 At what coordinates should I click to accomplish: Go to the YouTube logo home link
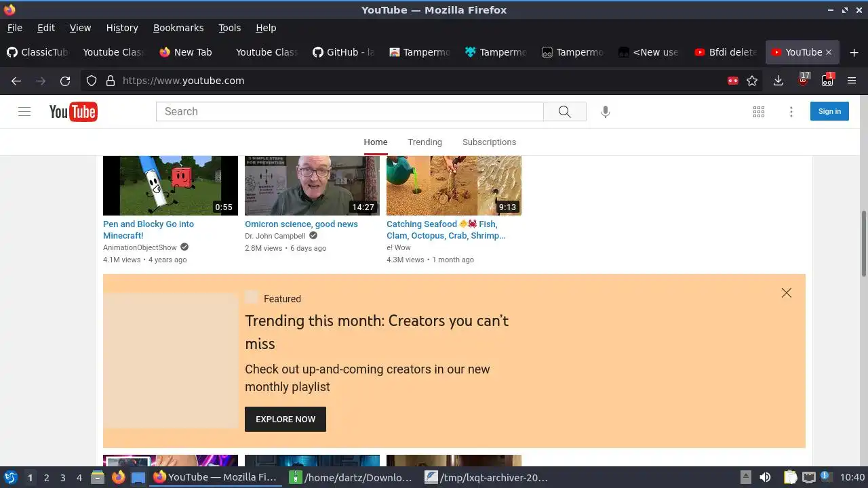73,112
